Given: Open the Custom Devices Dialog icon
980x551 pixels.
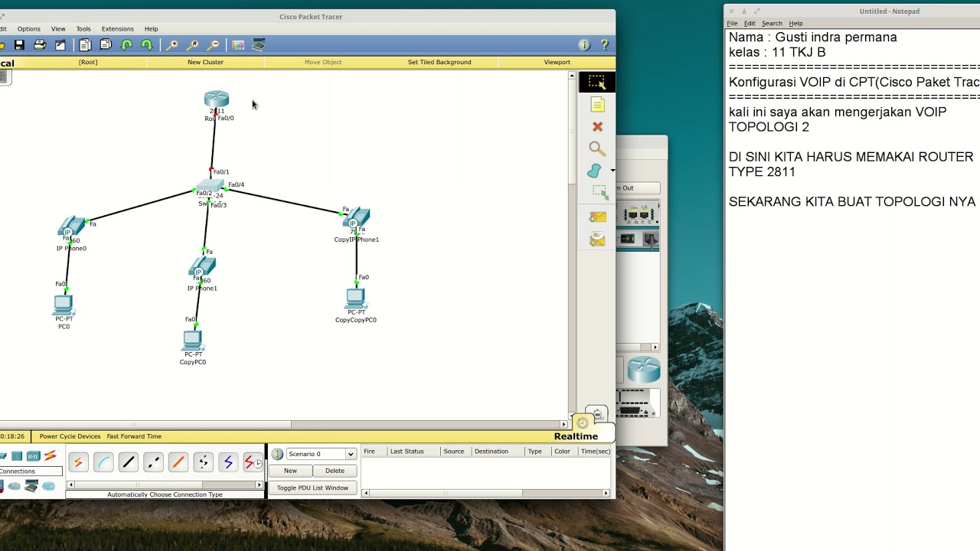Looking at the screenshot, I should pyautogui.click(x=259, y=45).
